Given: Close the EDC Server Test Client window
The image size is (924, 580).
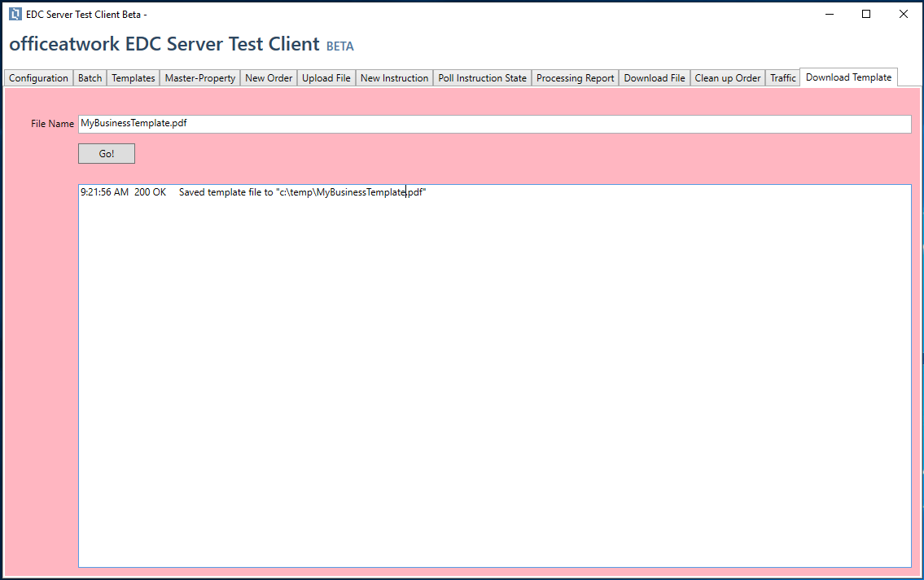Looking at the screenshot, I should [904, 14].
